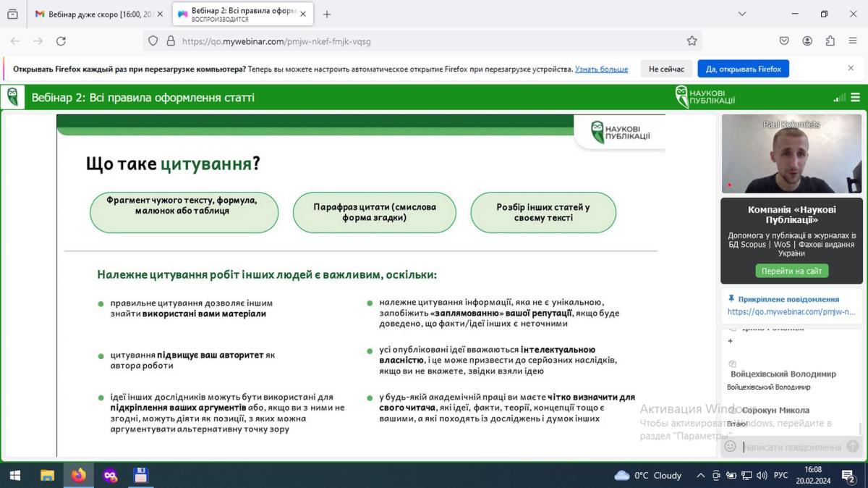Viewport: 868px width, 488px height.
Task: Click the 'Перейти на сайт' button
Action: pyautogui.click(x=792, y=271)
